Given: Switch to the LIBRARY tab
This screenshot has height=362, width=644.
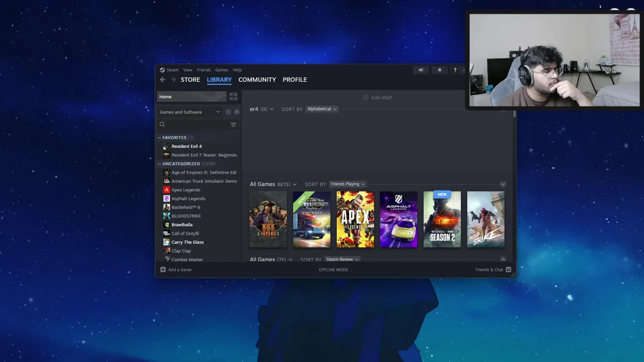Looking at the screenshot, I should tap(219, 79).
